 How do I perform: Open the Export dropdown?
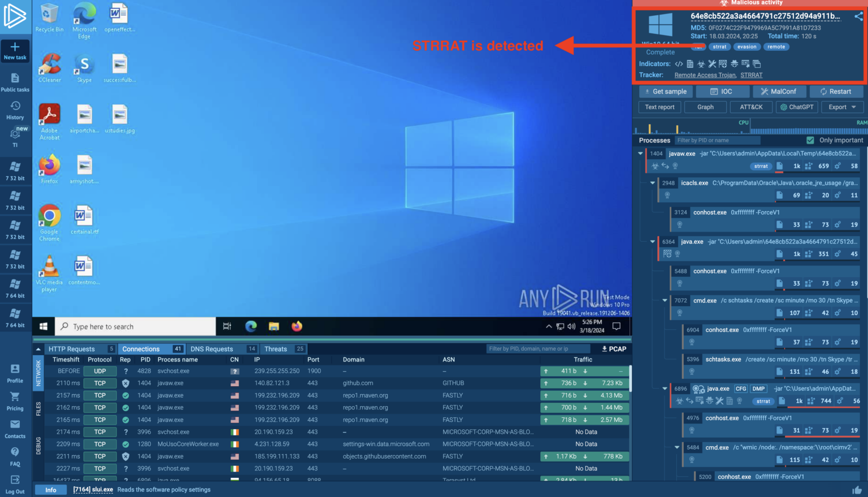click(x=842, y=107)
